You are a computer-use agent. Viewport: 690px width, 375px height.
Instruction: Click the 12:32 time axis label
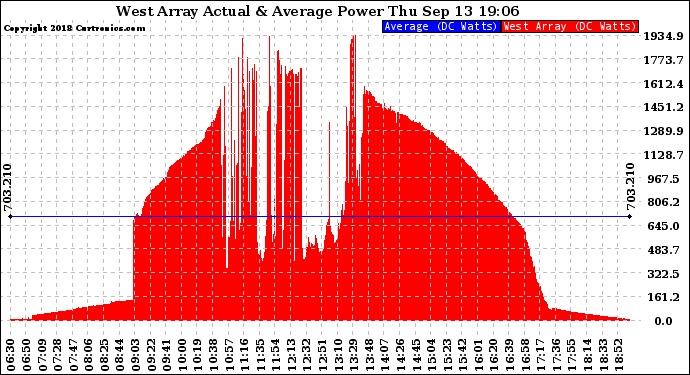coord(306,354)
